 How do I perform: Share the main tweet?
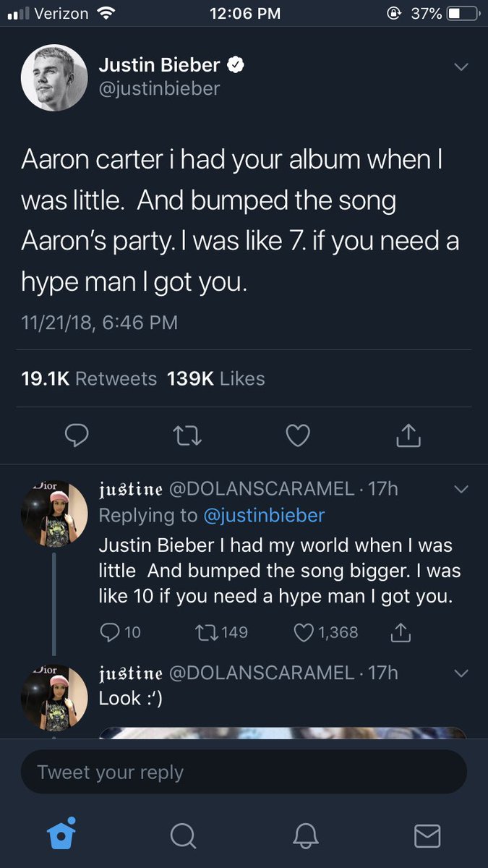pos(408,434)
